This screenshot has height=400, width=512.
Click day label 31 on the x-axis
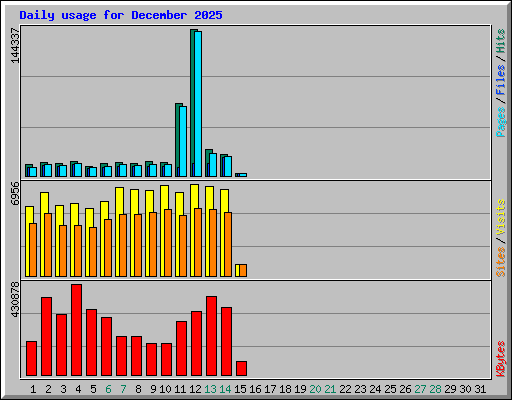(480, 389)
